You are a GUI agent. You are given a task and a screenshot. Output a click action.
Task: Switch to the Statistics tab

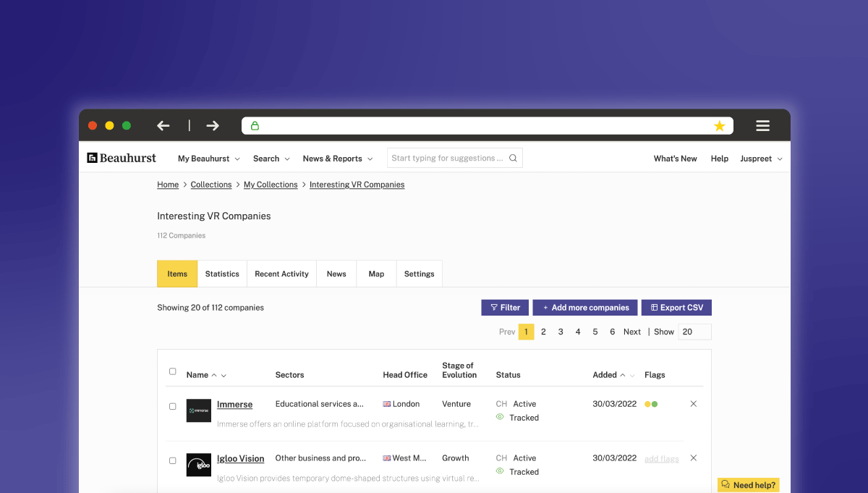tap(222, 274)
